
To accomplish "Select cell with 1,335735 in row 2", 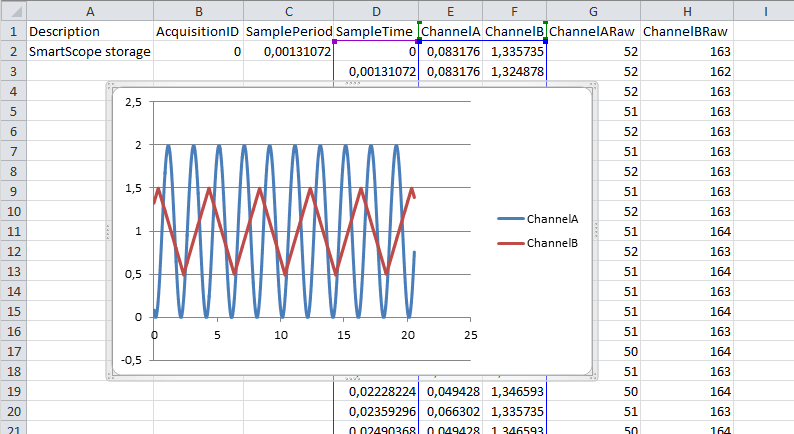I will tap(514, 51).
